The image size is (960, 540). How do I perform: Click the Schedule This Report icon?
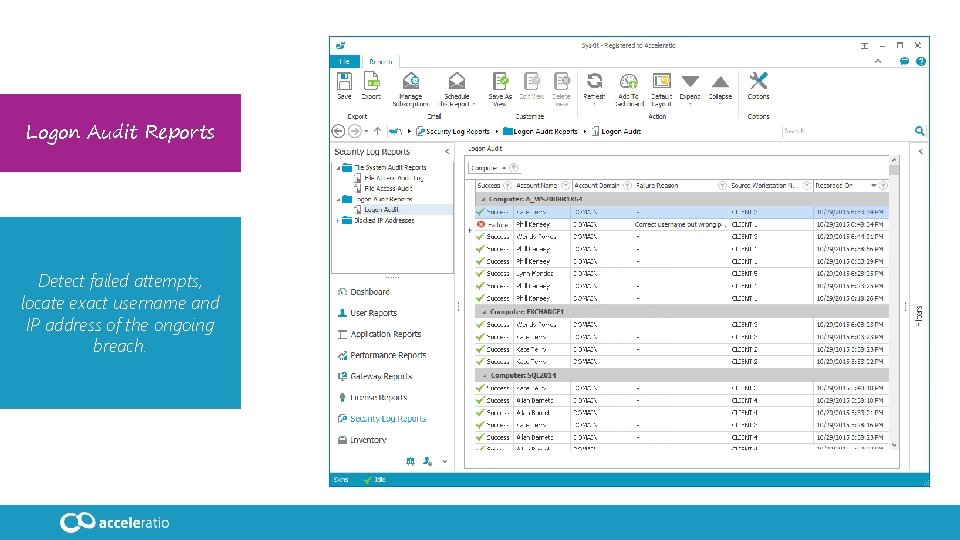(x=457, y=81)
